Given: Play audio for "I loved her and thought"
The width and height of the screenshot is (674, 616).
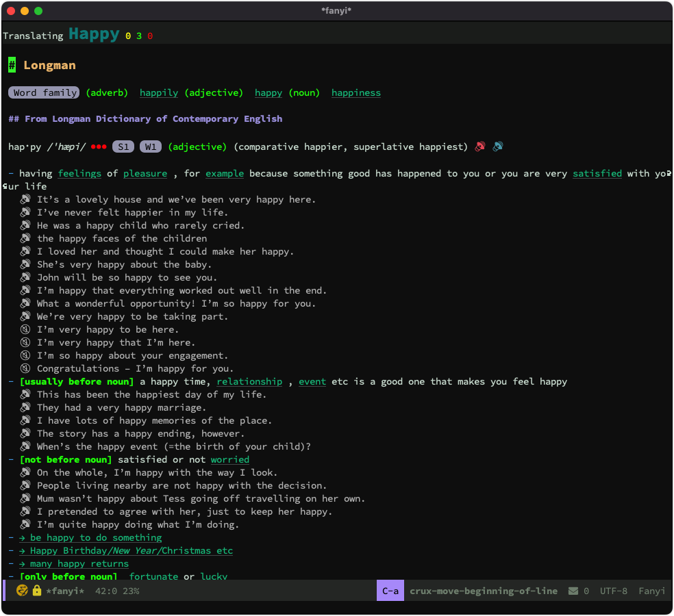Looking at the screenshot, I should [25, 251].
